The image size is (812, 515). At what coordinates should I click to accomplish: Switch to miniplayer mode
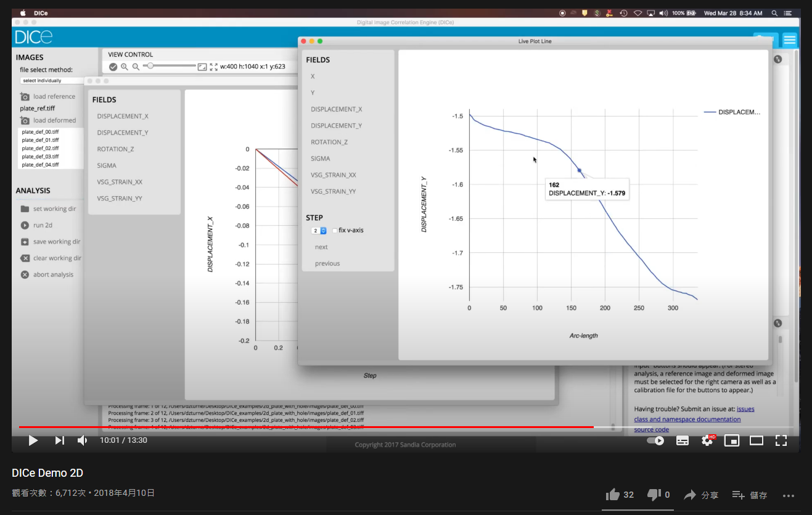coord(732,440)
